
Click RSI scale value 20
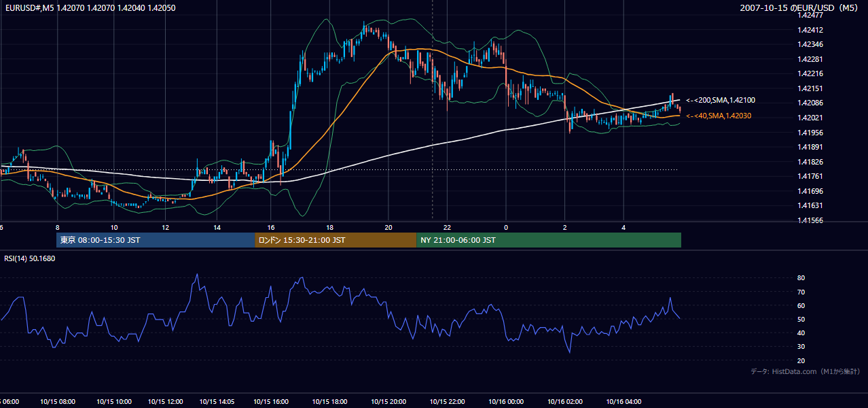(x=801, y=360)
